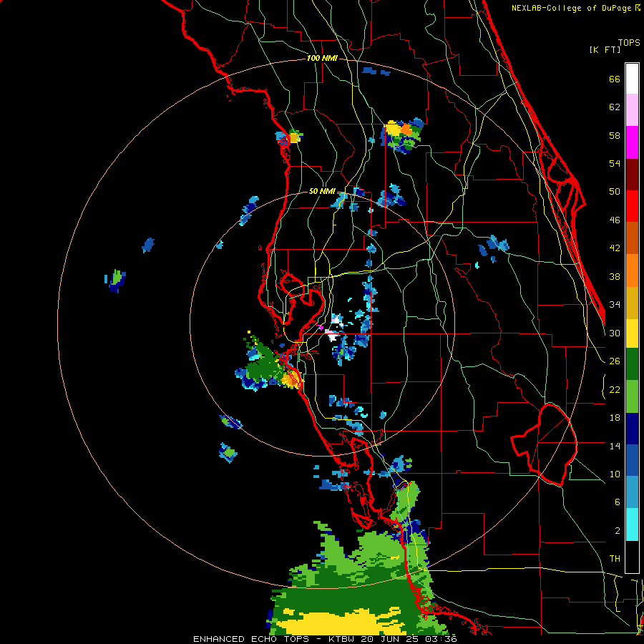Click the navy legend band above 18
The image size is (644, 644).
(x=632, y=429)
